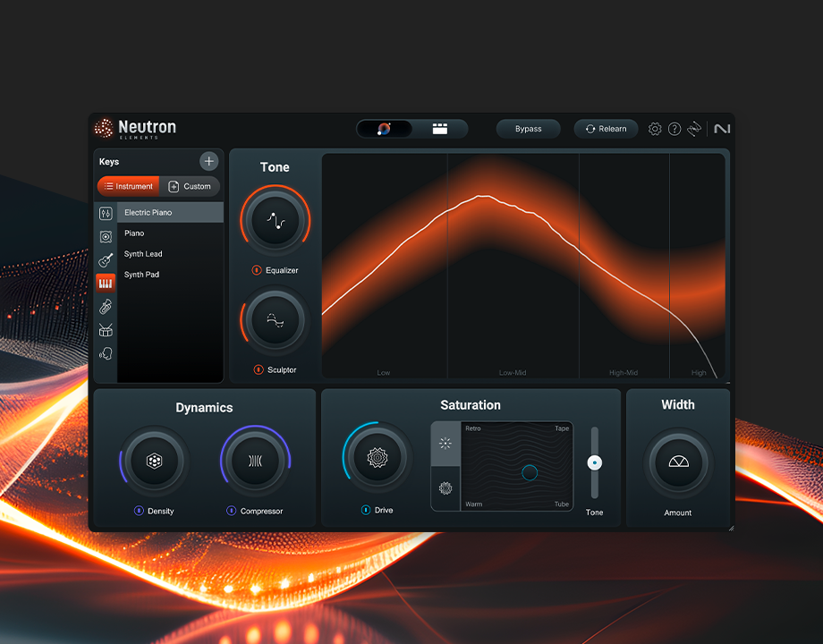Add a new preset with plus button
The width and height of the screenshot is (823, 644).
(208, 161)
